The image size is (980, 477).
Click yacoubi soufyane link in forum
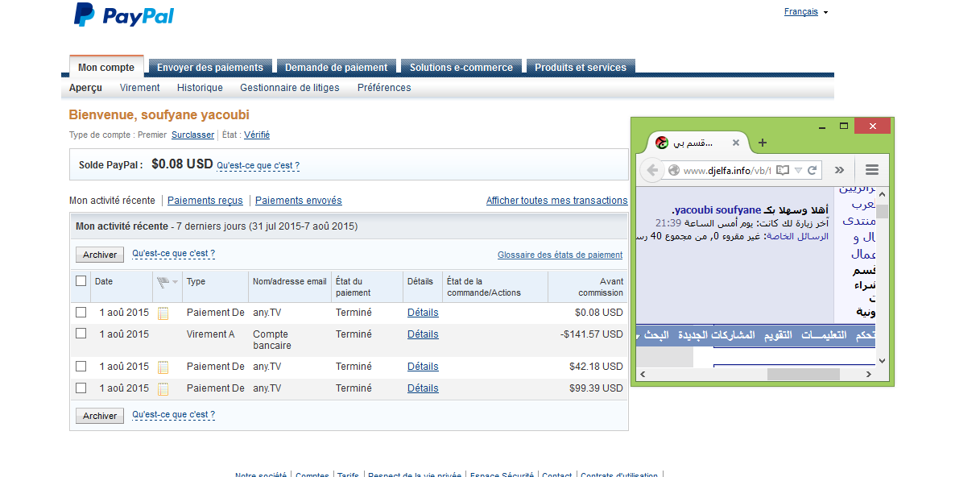point(717,210)
